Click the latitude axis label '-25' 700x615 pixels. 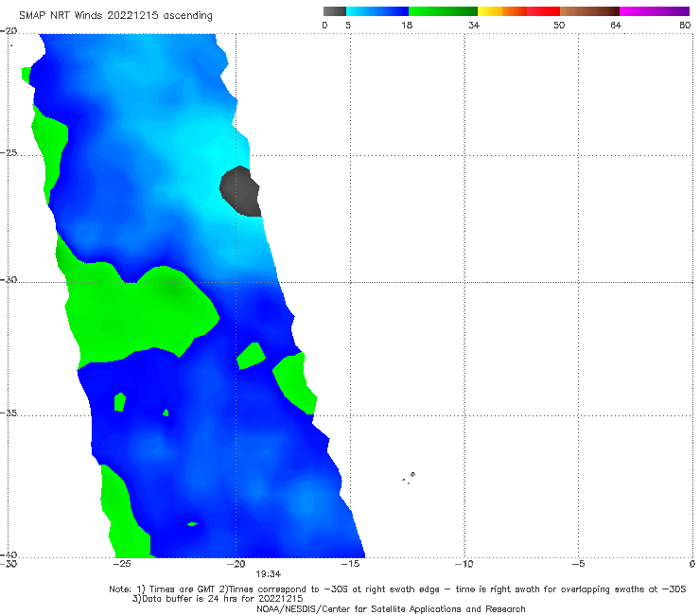[x=9, y=152]
